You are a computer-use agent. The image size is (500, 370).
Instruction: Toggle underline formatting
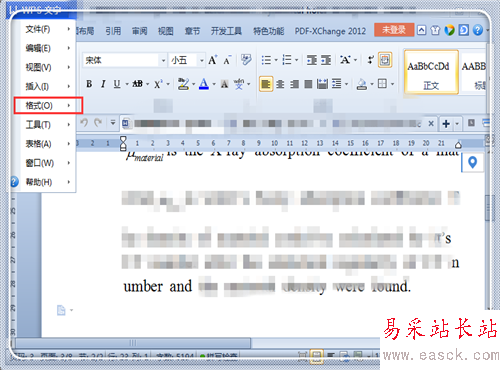click(x=117, y=84)
